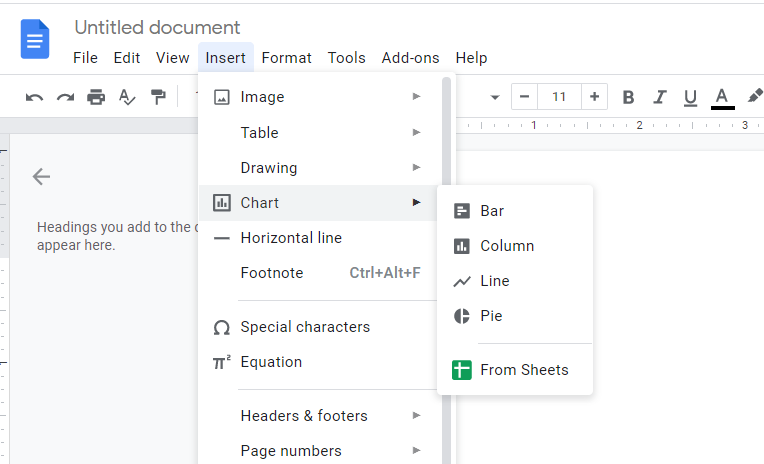This screenshot has height=464, width=764.
Task: Click the Print icon in toolbar
Action: (96, 97)
